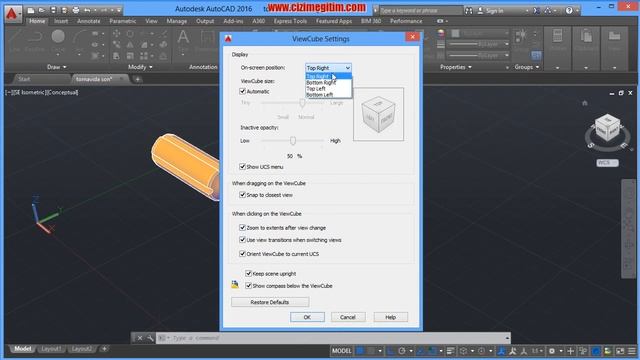Close the command line with X icon
This screenshot has width=640, height=360.
click(x=140, y=338)
